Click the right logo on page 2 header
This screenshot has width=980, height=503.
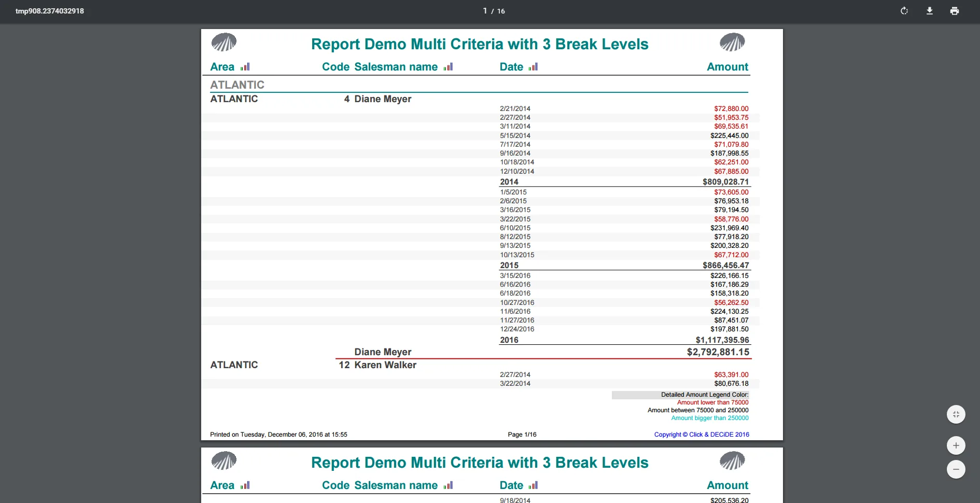coord(732,460)
